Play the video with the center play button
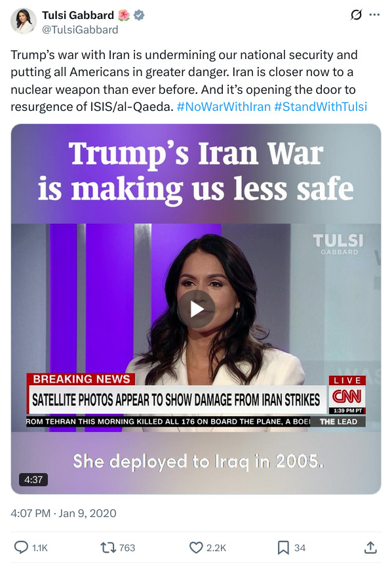This screenshot has height=563, width=392. pos(196,309)
